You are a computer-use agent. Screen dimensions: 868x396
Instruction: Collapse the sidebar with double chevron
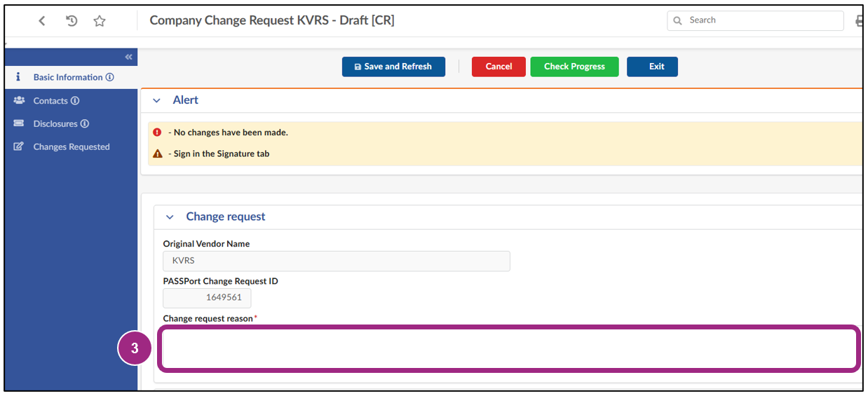click(x=128, y=57)
